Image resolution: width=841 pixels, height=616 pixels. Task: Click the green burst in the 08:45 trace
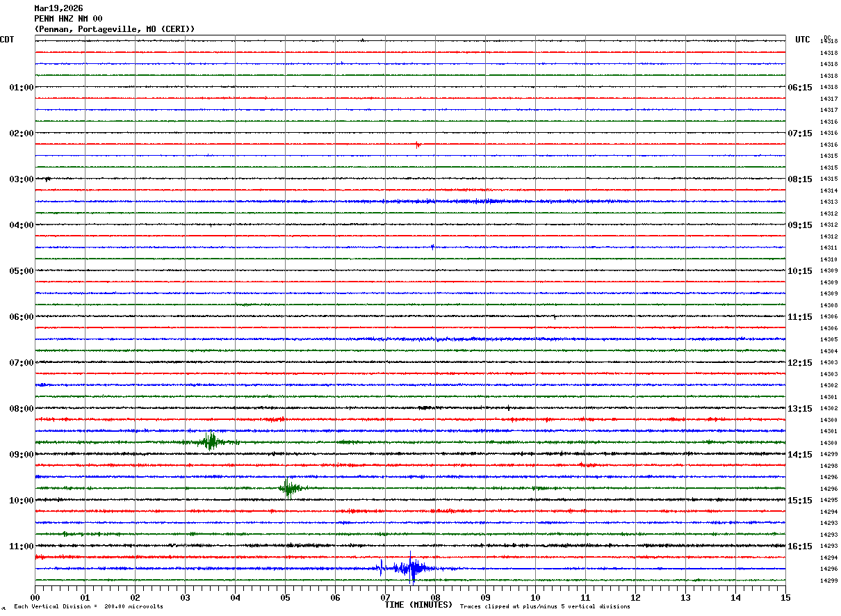[210, 441]
